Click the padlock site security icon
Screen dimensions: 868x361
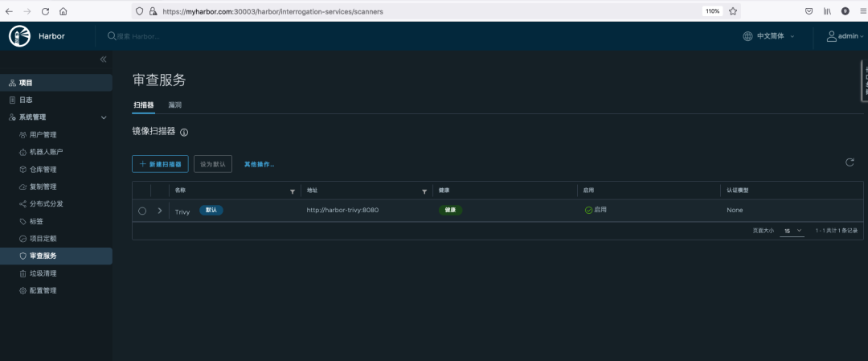tap(153, 11)
